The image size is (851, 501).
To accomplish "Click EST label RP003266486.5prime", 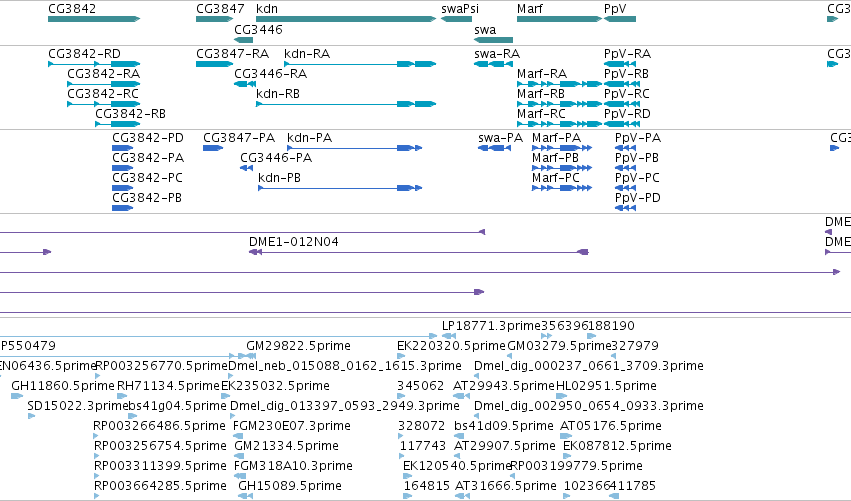I will point(160,426).
